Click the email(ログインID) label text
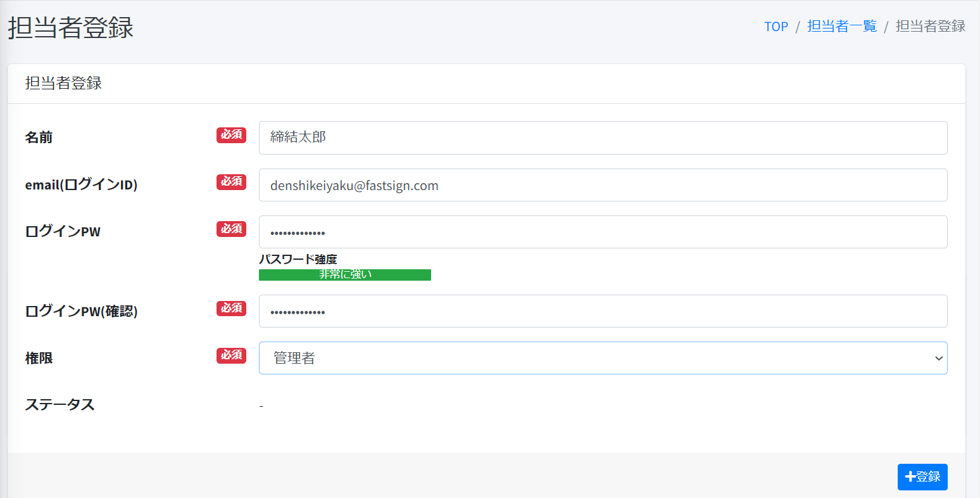This screenshot has width=980, height=498. (81, 185)
